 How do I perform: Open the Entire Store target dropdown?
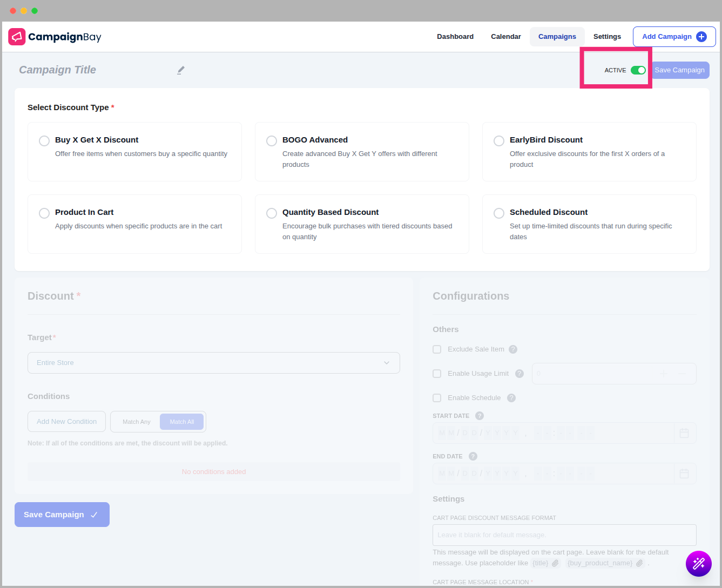(213, 363)
